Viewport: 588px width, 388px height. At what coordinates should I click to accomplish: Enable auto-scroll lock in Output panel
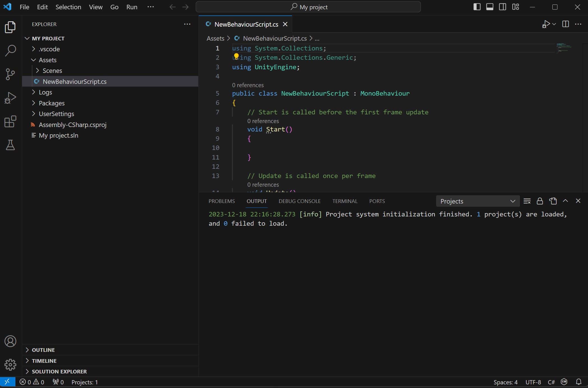pyautogui.click(x=540, y=201)
